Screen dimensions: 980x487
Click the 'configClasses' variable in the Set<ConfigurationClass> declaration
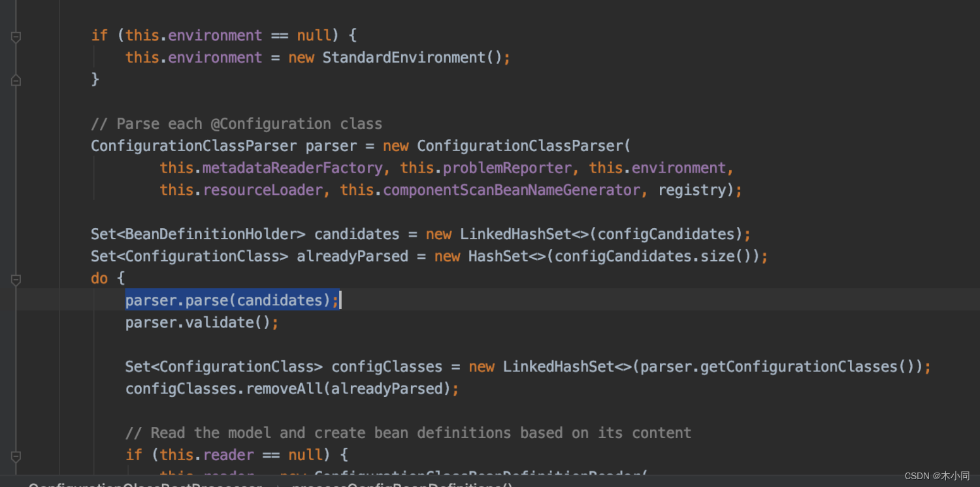click(x=387, y=367)
